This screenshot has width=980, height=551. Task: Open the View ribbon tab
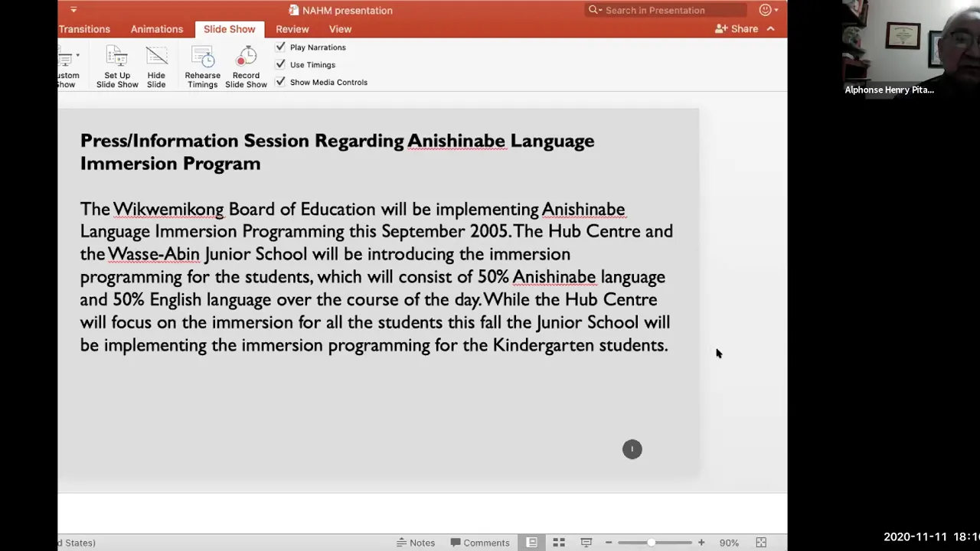(340, 29)
